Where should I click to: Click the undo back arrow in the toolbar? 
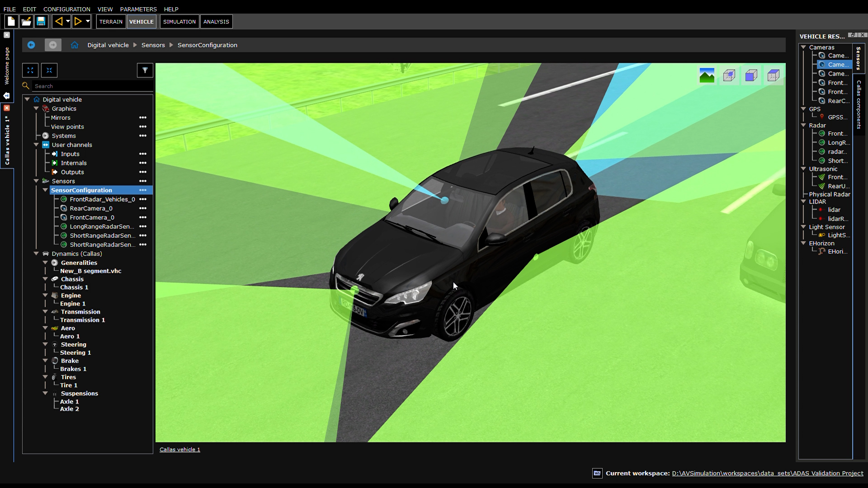click(x=59, y=21)
